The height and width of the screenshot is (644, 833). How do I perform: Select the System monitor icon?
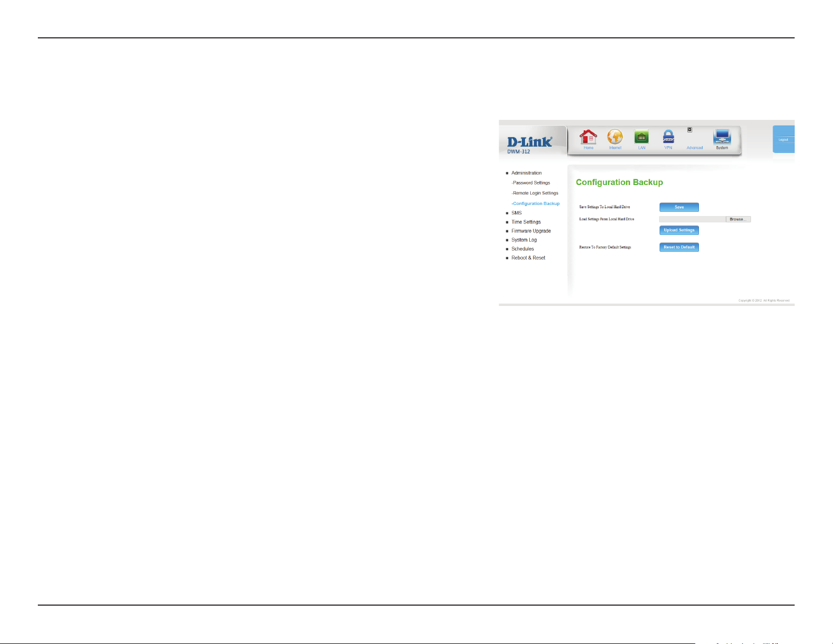pos(722,137)
